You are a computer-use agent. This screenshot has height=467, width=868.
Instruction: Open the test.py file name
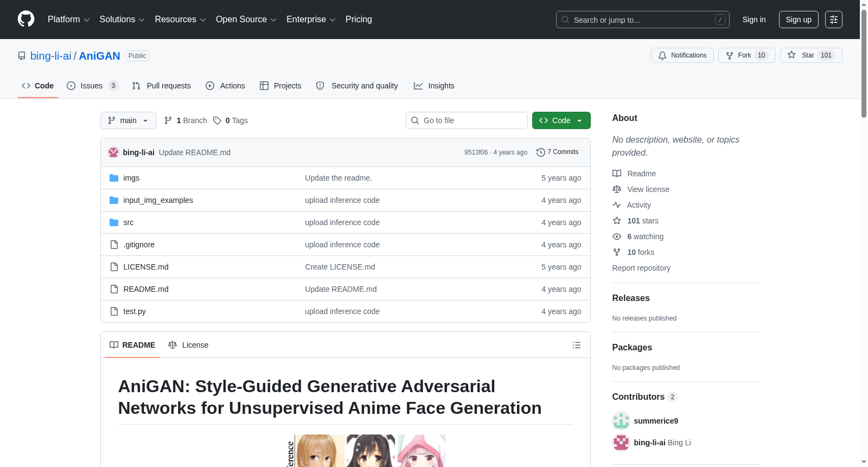coord(135,311)
